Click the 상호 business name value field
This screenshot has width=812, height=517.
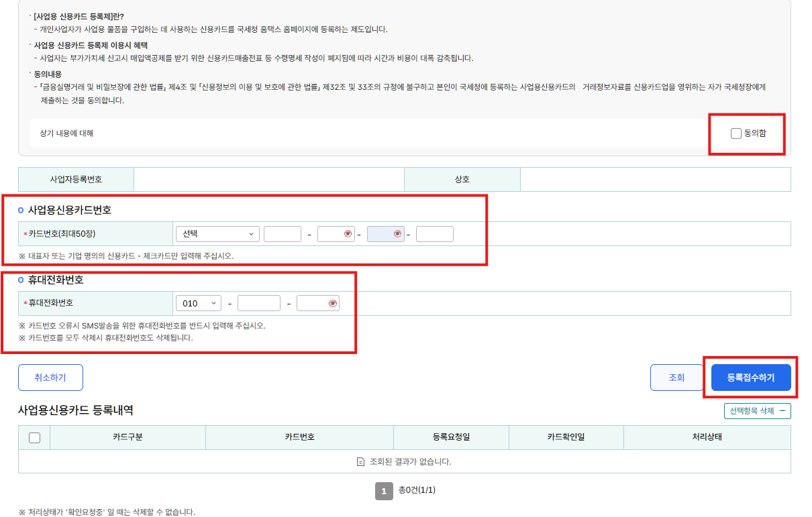point(655,180)
